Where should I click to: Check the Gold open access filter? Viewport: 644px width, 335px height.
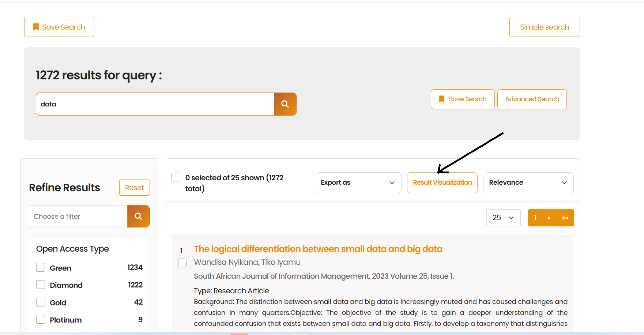41,302
